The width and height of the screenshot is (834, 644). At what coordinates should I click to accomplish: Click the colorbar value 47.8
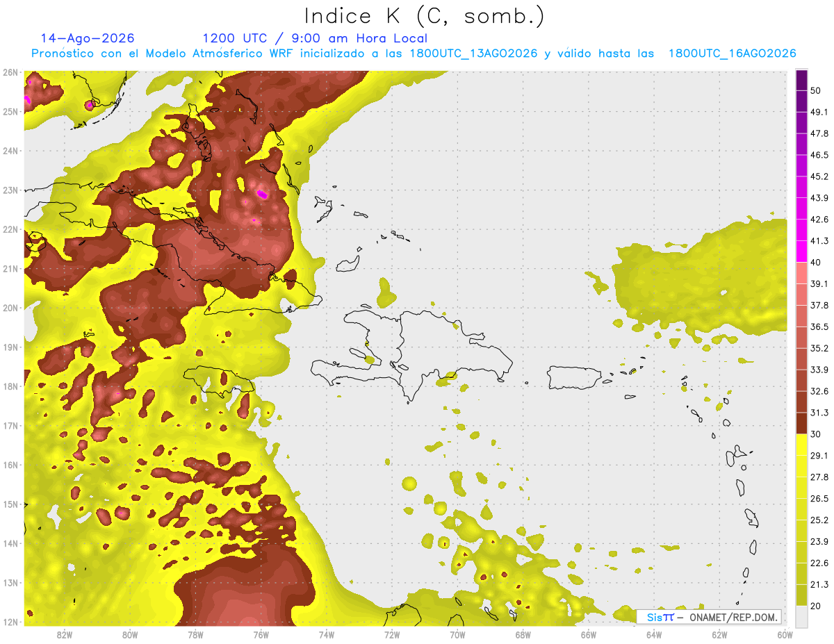tap(819, 133)
